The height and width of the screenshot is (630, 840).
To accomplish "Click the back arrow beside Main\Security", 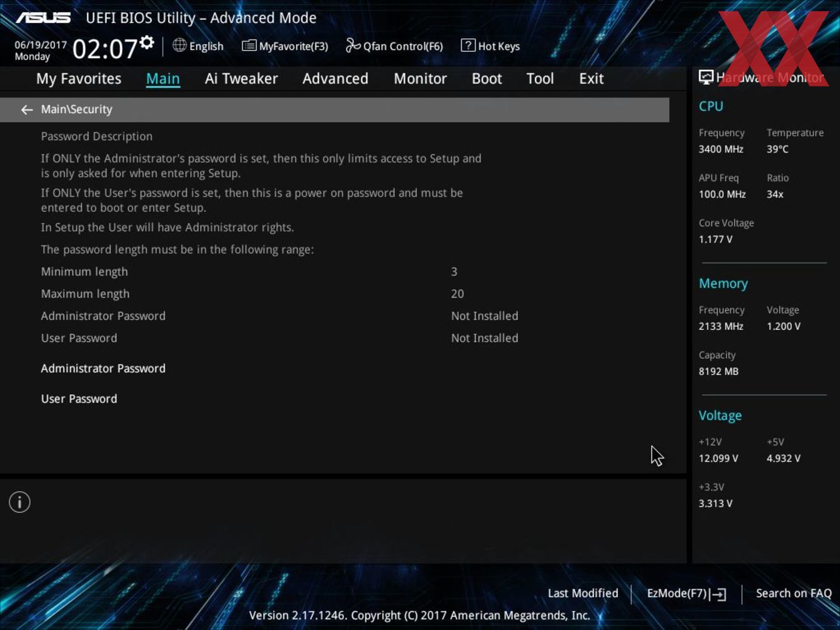I will [27, 109].
